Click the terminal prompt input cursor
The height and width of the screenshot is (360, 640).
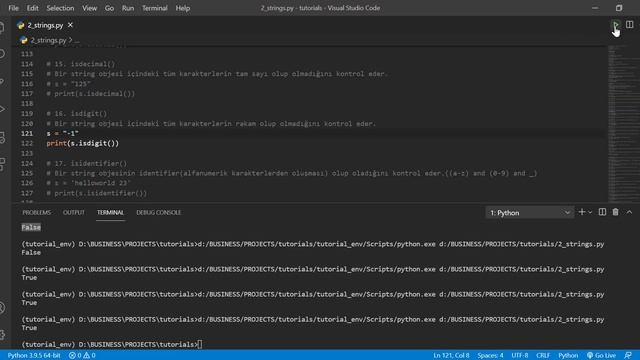(200, 344)
